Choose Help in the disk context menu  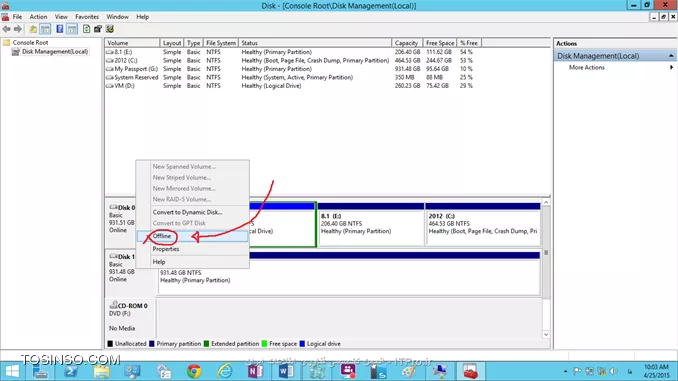click(x=192, y=262)
